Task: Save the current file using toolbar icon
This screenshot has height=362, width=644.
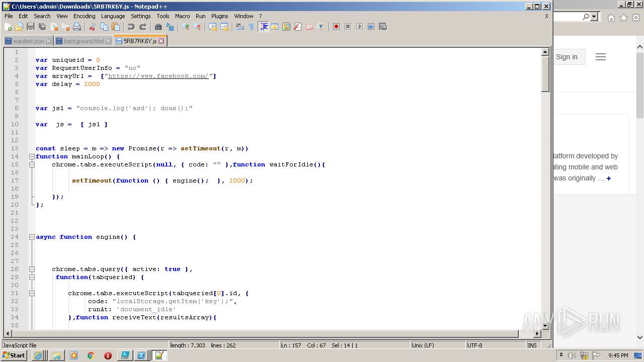Action: [31, 27]
